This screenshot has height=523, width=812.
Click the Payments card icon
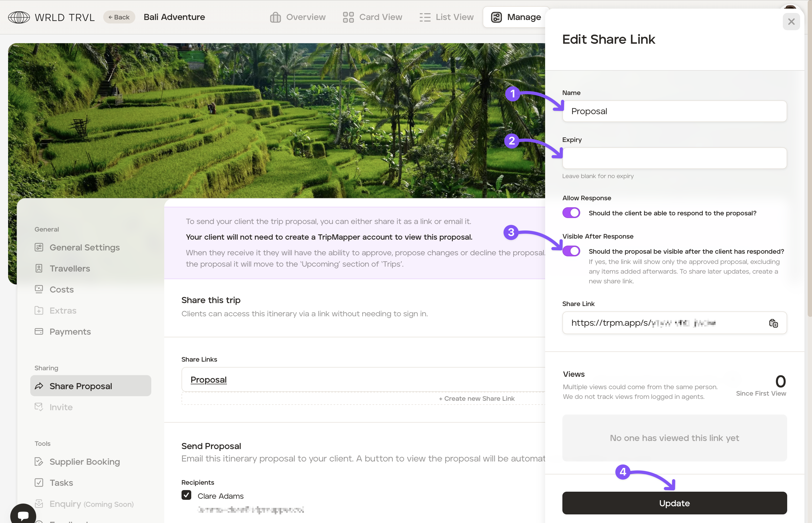coord(39,331)
